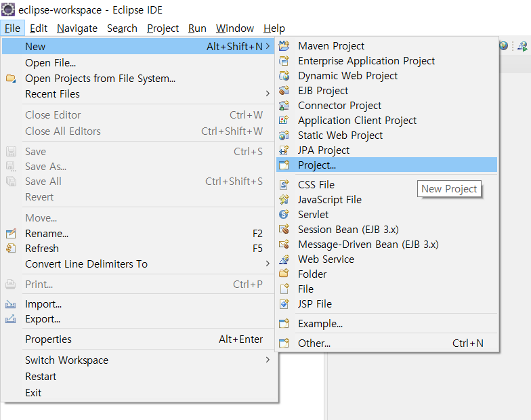Open the Navigate menu
Image resolution: width=531 pixels, height=420 pixels.
click(x=77, y=28)
